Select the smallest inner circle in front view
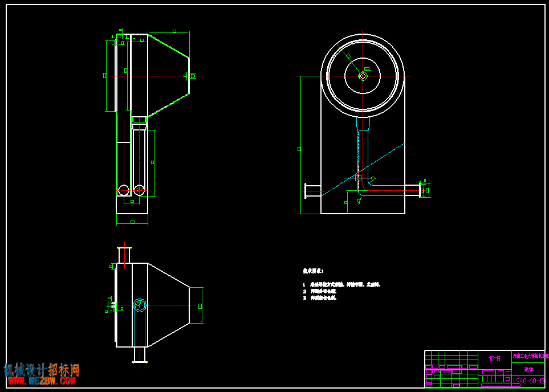Image resolution: width=549 pixels, height=392 pixels. pos(363,76)
